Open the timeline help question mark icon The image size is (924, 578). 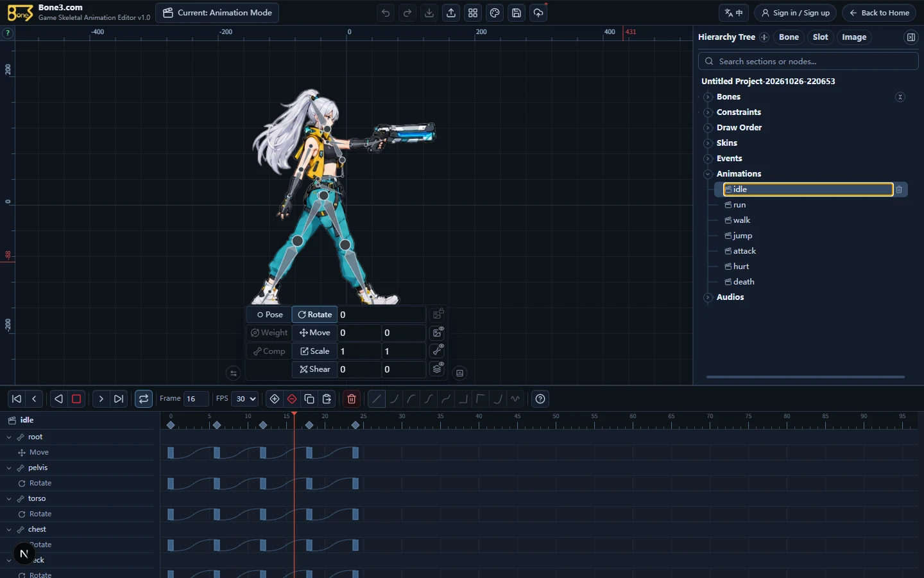[x=540, y=399]
